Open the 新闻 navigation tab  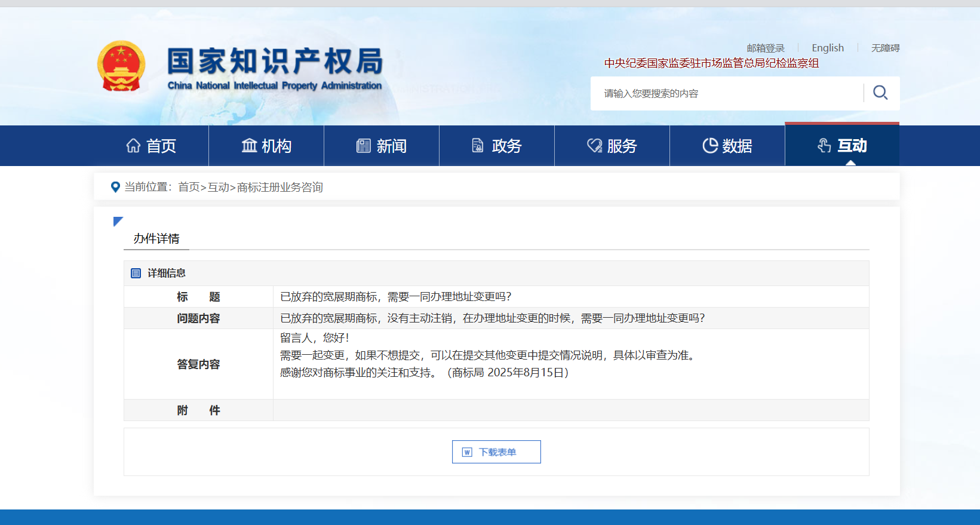coord(382,146)
